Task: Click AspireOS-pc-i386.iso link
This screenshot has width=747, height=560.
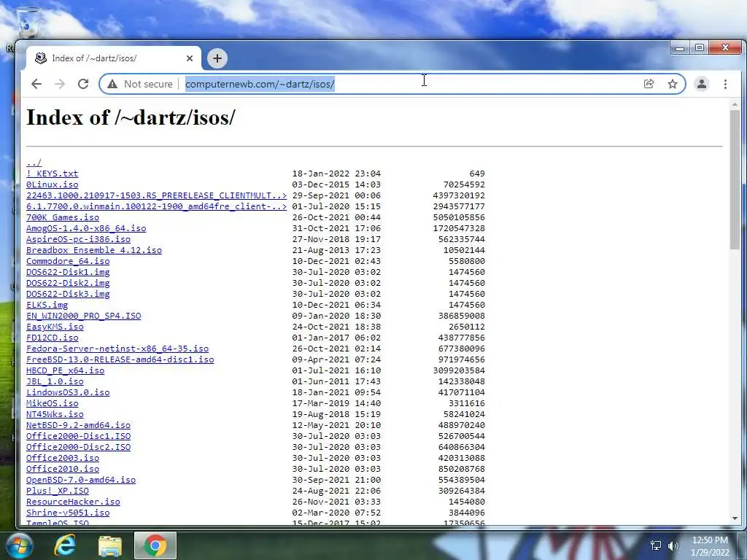Action: click(78, 239)
